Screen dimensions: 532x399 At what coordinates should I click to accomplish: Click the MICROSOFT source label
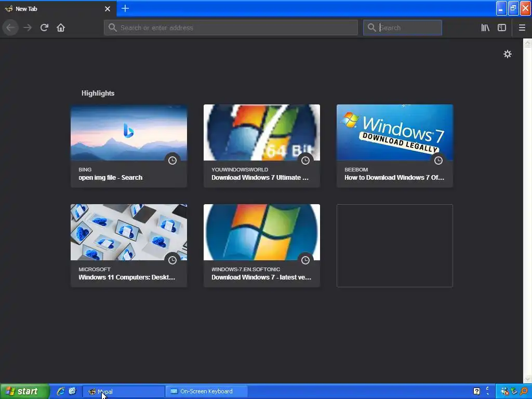[x=95, y=269]
